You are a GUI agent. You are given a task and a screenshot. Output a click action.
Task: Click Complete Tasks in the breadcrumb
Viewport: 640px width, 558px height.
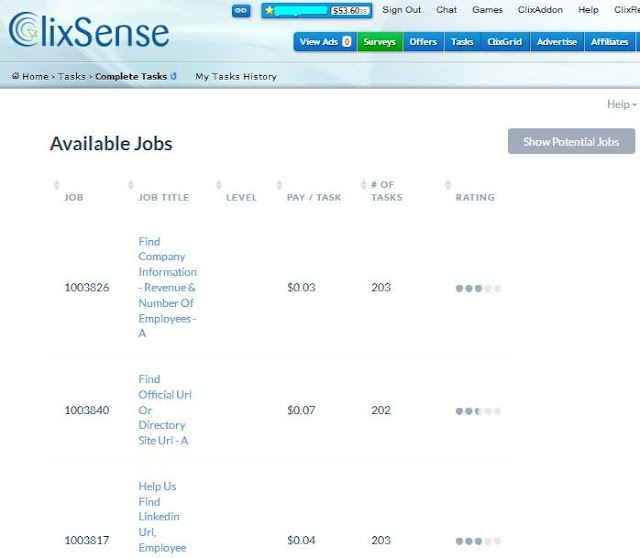[131, 76]
